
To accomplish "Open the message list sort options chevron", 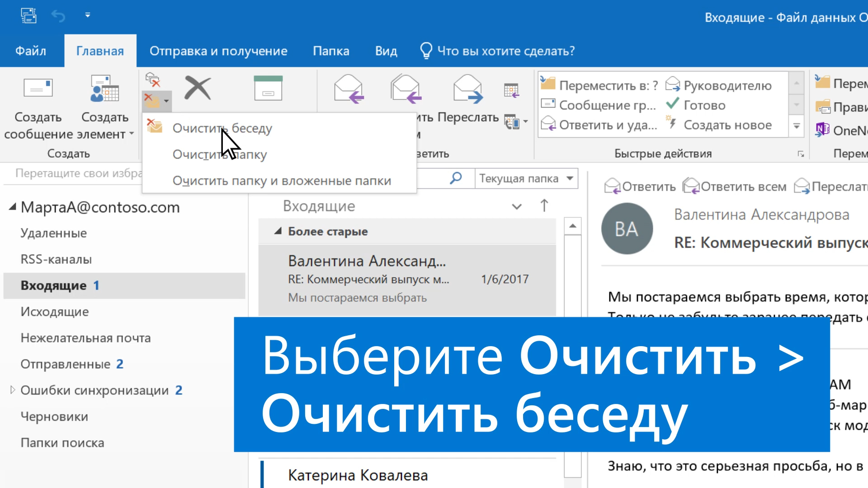I will click(x=517, y=206).
